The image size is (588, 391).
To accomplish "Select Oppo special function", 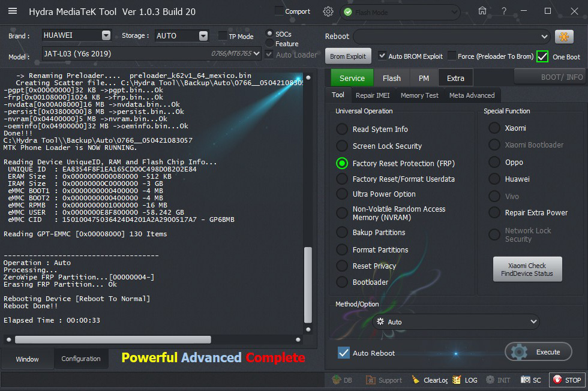I will coord(494,162).
